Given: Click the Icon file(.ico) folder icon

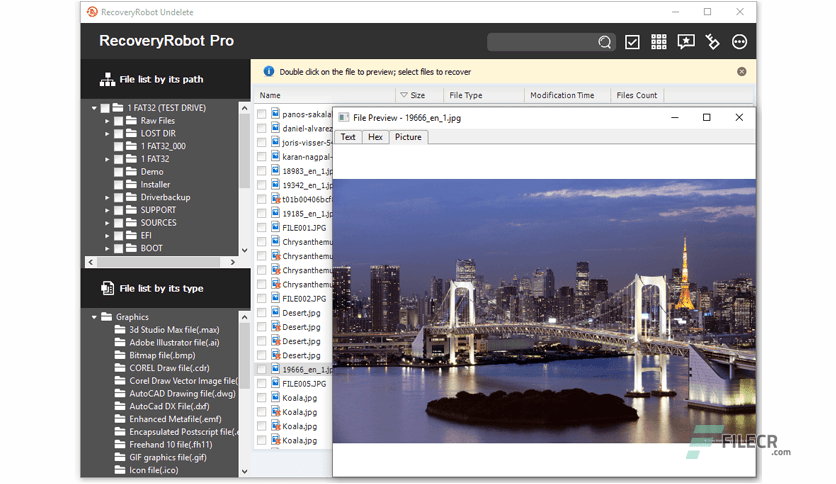Looking at the screenshot, I should pyautogui.click(x=120, y=470).
